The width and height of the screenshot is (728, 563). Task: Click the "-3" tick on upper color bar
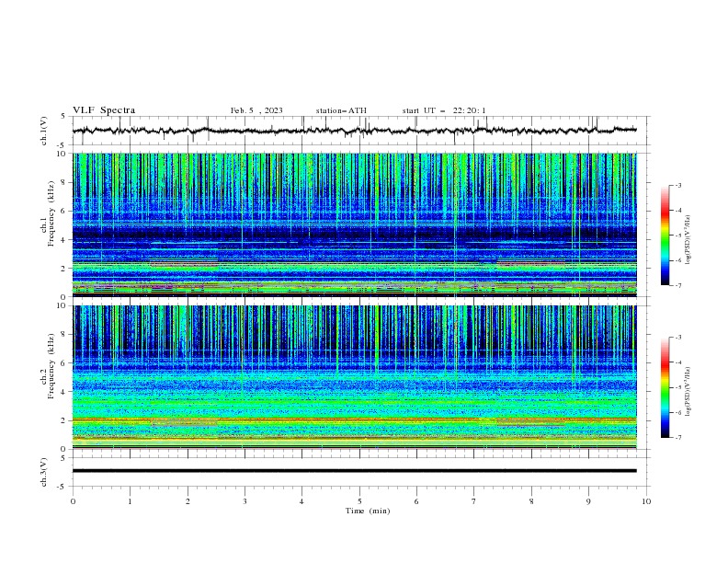(677, 185)
